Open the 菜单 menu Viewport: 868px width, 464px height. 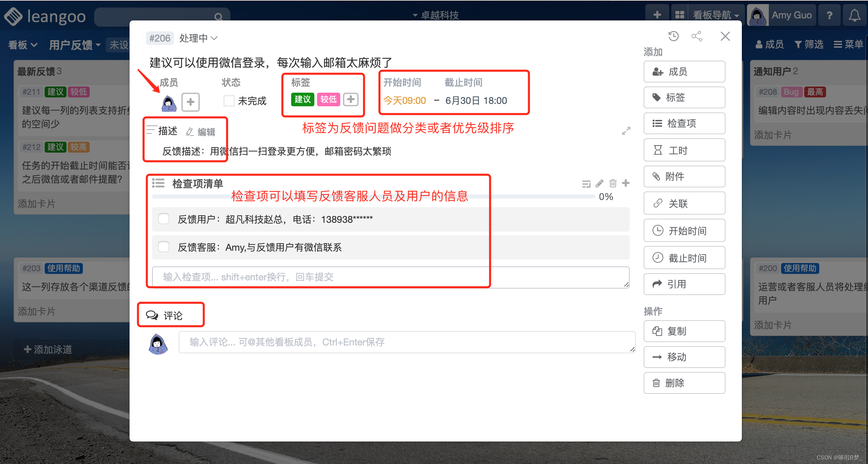click(x=848, y=44)
